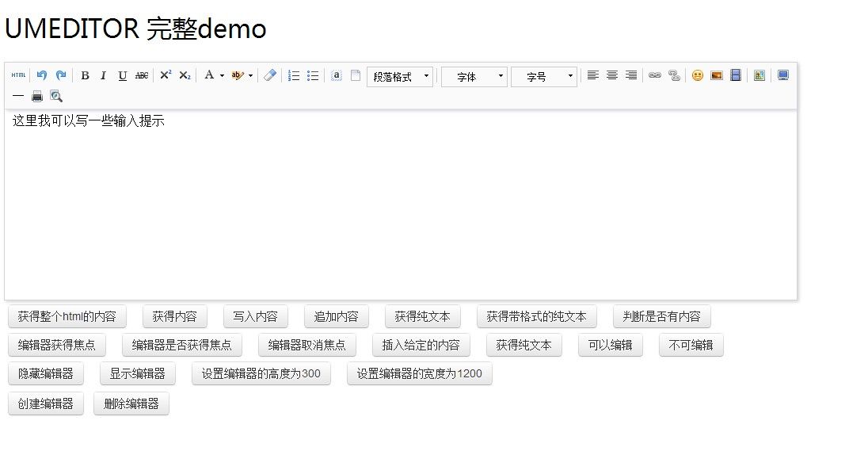
Task: Align text to the right
Action: 631,75
